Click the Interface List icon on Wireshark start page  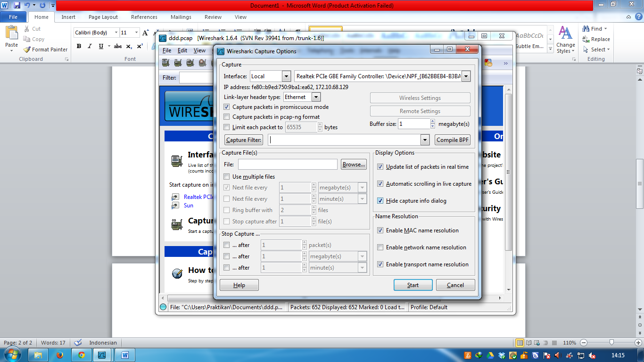pyautogui.click(x=177, y=161)
